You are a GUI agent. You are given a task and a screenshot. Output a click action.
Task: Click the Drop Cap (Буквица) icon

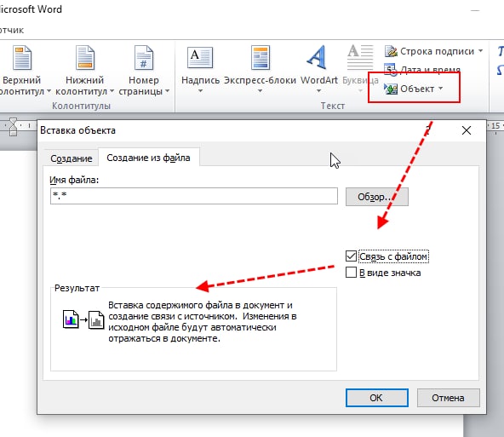pos(360,57)
